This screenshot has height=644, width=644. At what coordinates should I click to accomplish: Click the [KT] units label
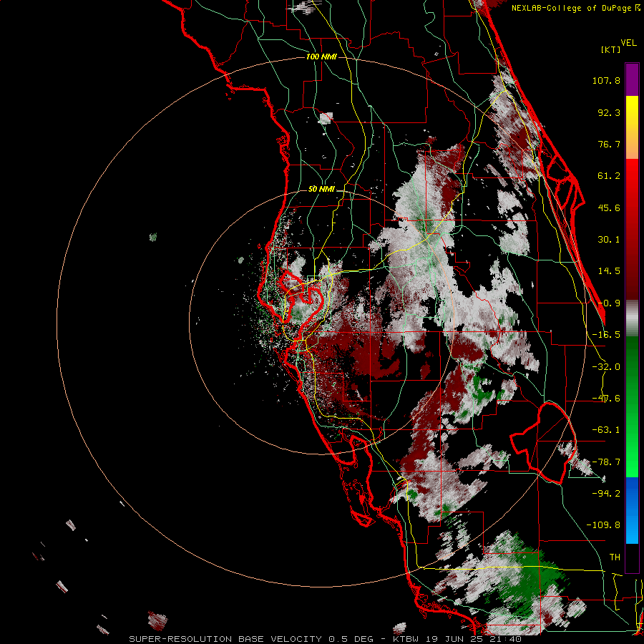pyautogui.click(x=611, y=49)
